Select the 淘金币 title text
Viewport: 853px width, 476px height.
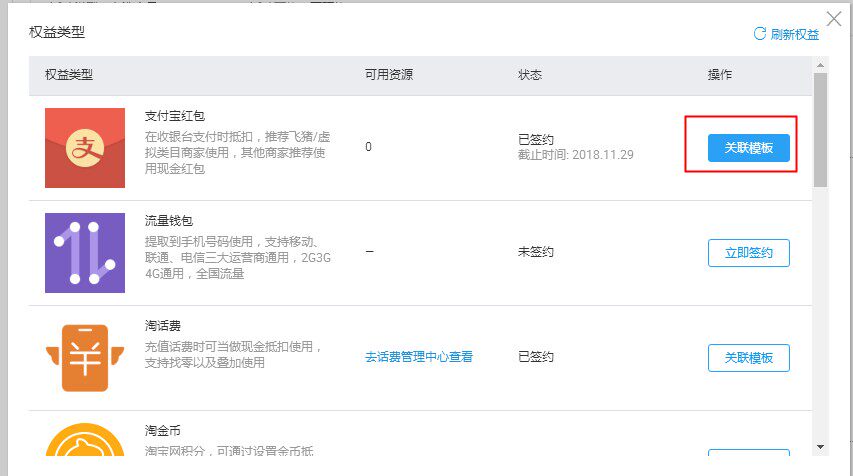tap(163, 431)
